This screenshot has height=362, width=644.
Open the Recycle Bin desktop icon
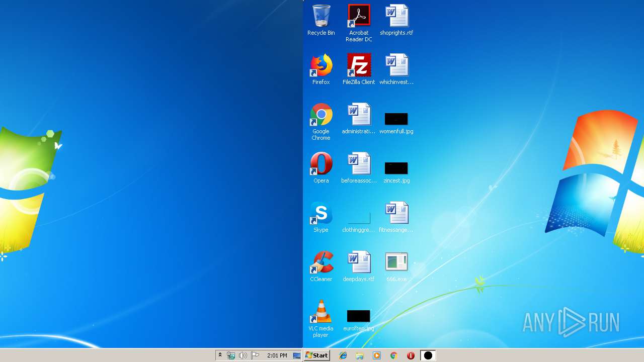pos(321,20)
